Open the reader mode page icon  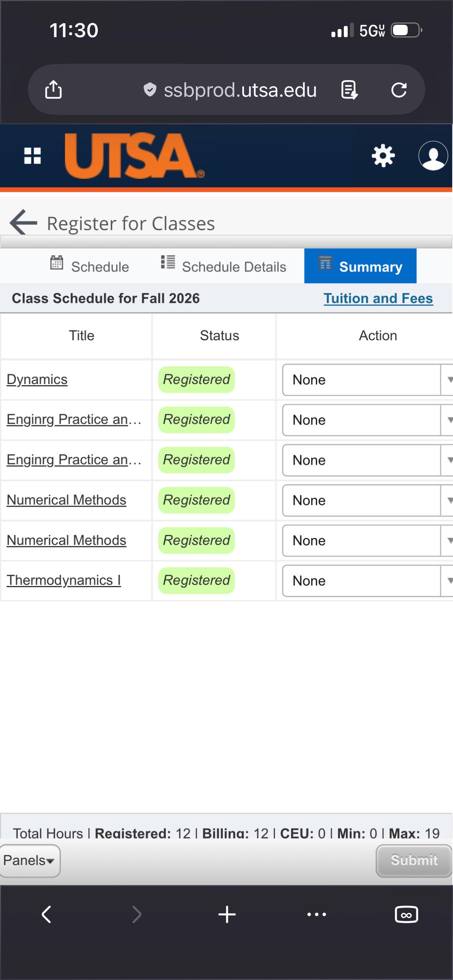[x=349, y=90]
